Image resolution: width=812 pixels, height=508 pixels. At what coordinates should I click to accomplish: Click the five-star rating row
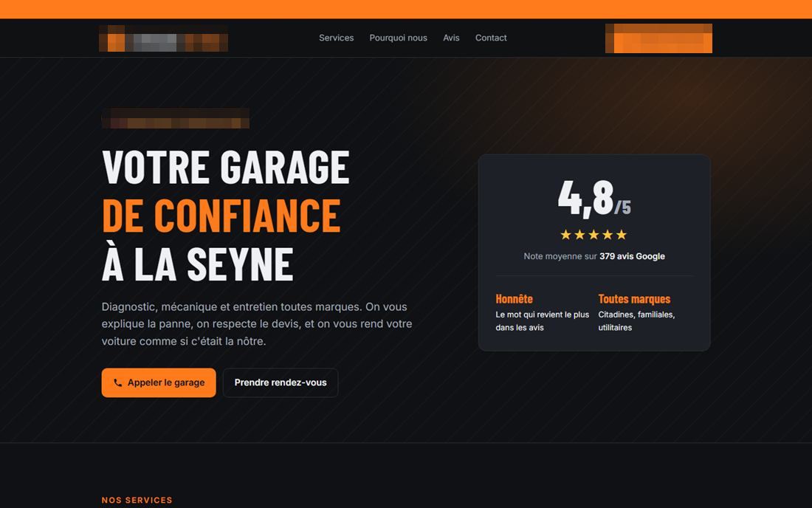[593, 235]
